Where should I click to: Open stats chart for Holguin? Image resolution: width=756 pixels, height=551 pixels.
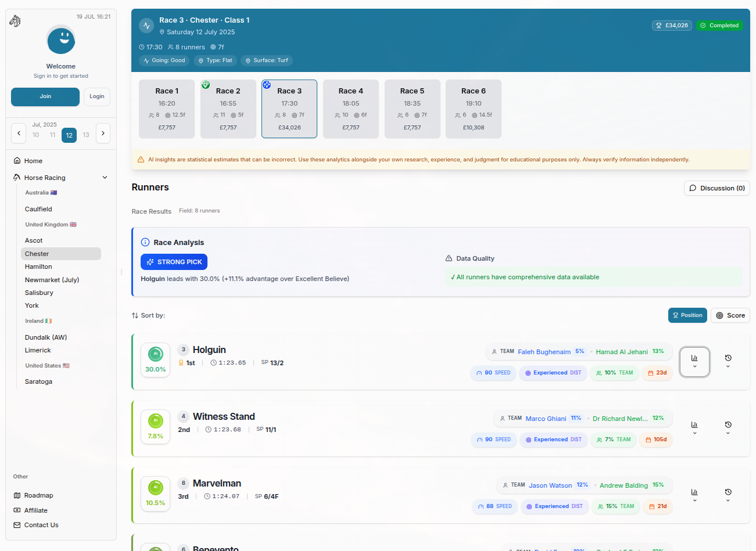(694, 362)
